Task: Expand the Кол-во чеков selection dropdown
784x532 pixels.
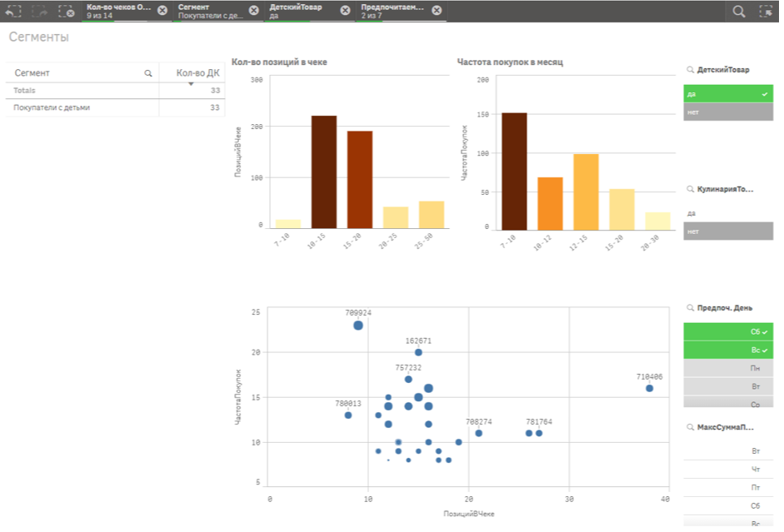Action: (x=119, y=11)
